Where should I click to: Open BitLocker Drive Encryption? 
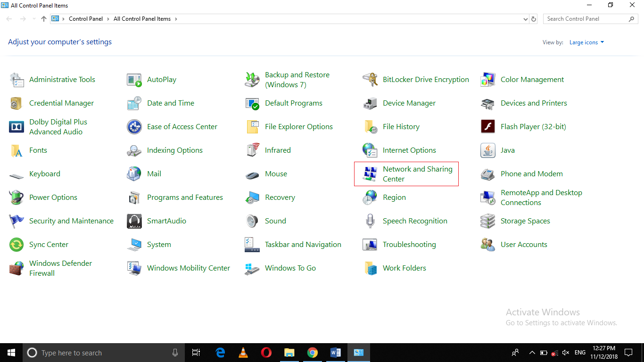(426, 79)
